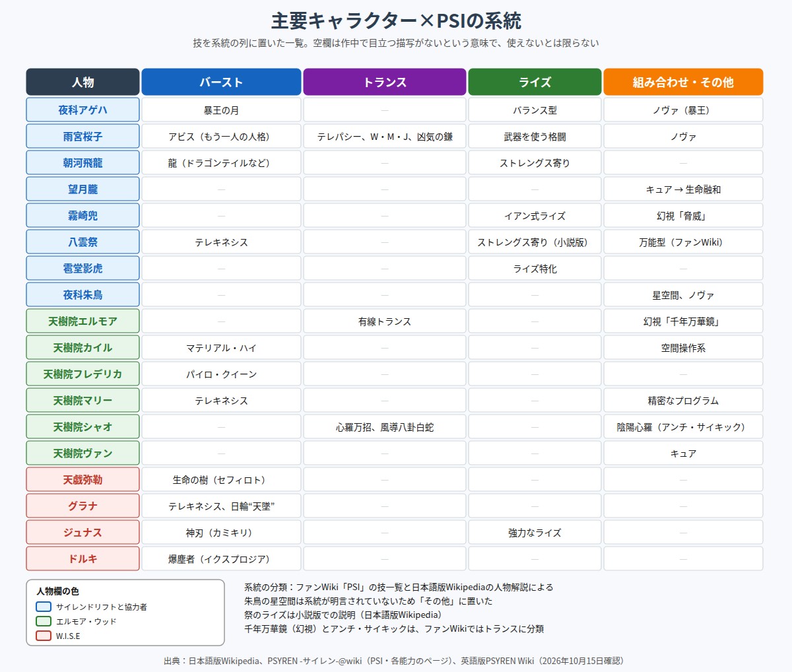Click the 強力なライズ cell
This screenshot has height=672, width=792.
coord(535,532)
